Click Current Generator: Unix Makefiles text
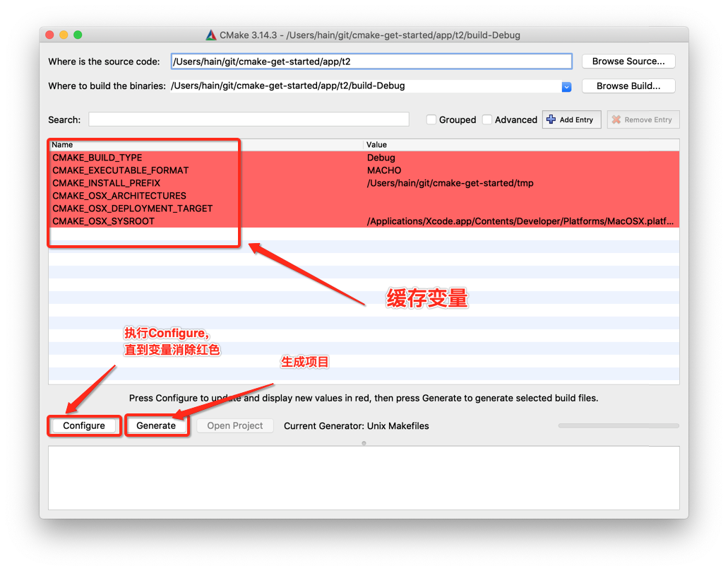This screenshot has height=571, width=728. click(356, 426)
